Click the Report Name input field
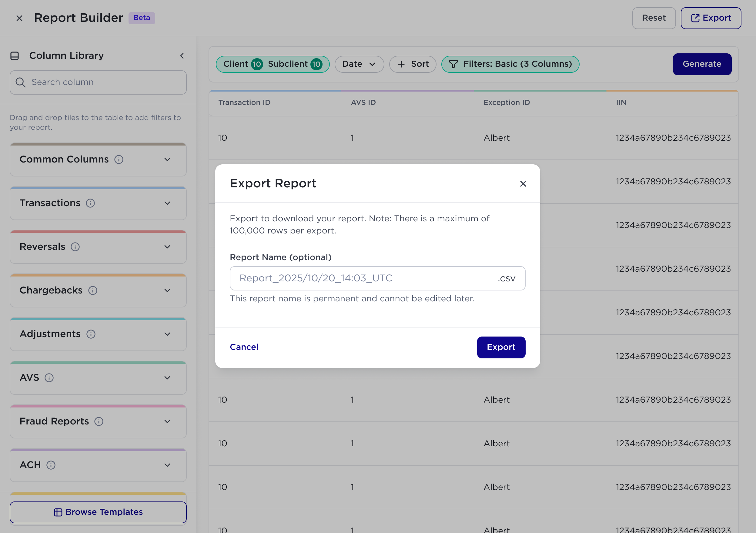756x533 pixels. [377, 278]
